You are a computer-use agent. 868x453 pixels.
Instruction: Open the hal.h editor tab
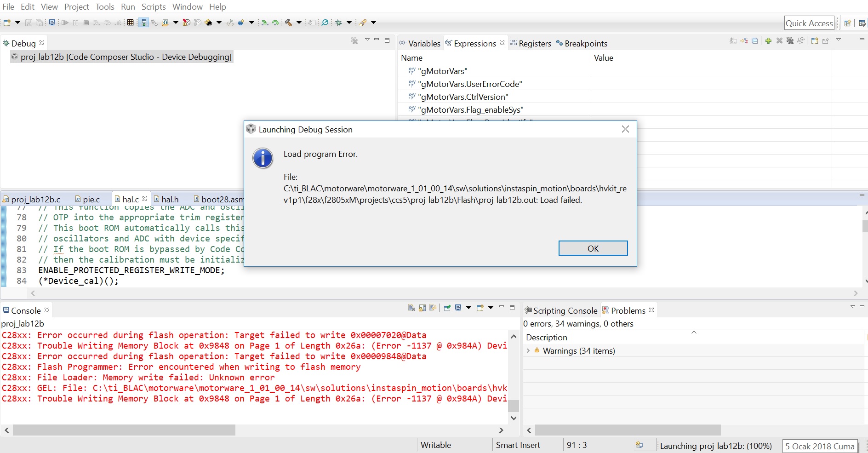(166, 199)
